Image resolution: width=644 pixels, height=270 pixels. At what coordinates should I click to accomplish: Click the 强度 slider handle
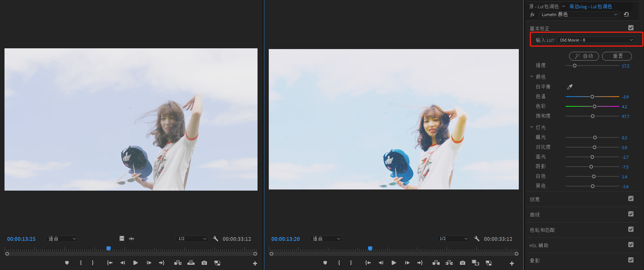click(x=575, y=66)
